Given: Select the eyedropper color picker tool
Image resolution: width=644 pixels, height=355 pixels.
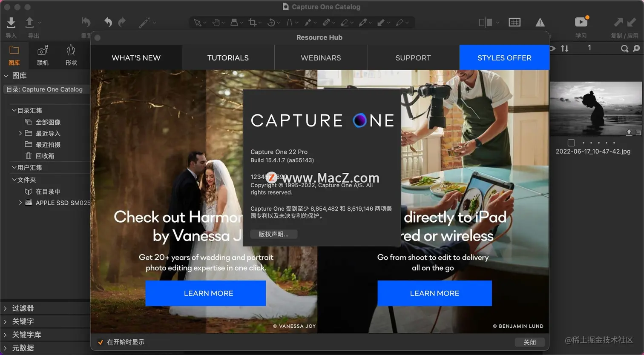Looking at the screenshot, I should click(363, 22).
